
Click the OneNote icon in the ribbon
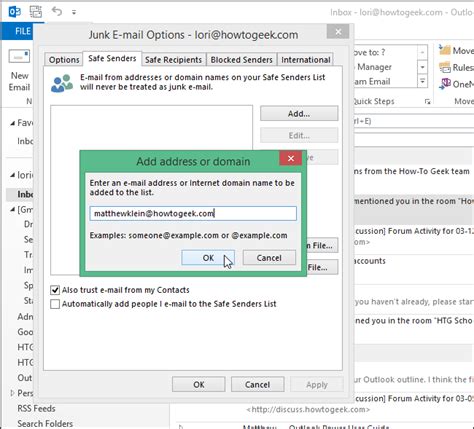click(445, 84)
